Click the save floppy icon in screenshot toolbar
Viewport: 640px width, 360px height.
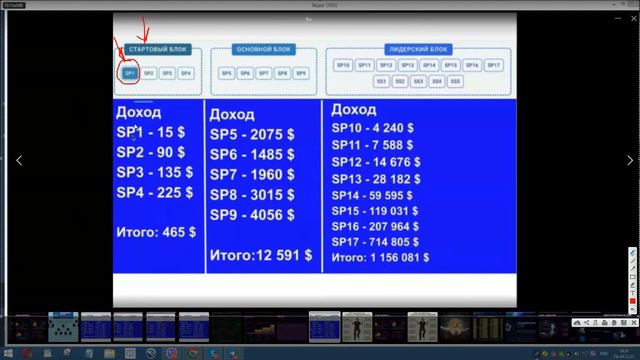click(x=623, y=322)
